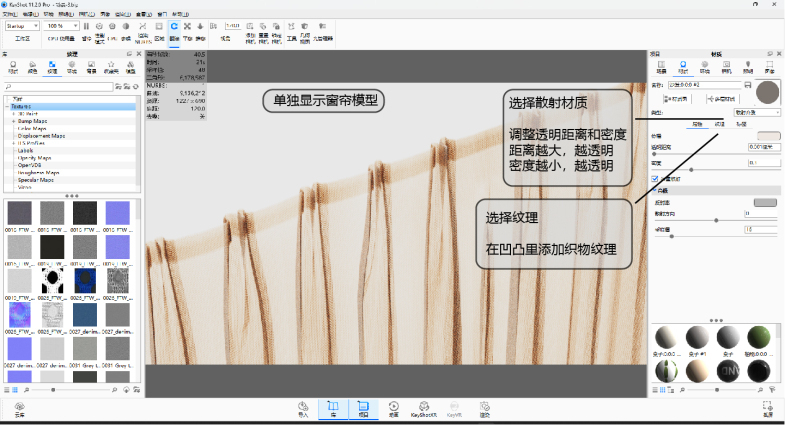Click the transmission color swatch
Screen dimensions: 785x425
[766, 135]
